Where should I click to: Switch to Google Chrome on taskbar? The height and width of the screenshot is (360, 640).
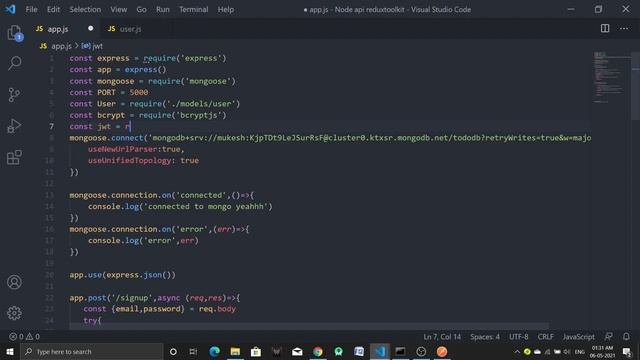pyautogui.click(x=318, y=351)
